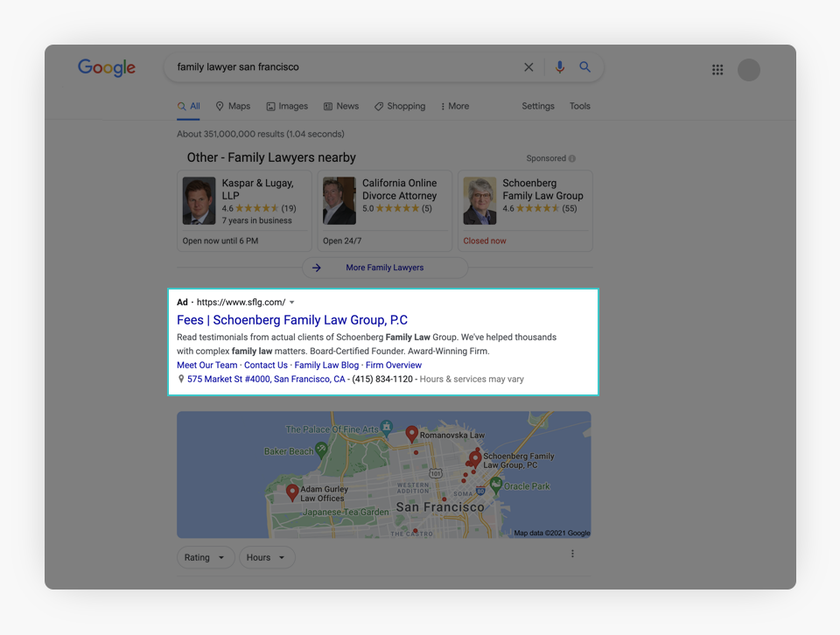Click the account profile avatar
840x635 pixels.
(x=749, y=70)
